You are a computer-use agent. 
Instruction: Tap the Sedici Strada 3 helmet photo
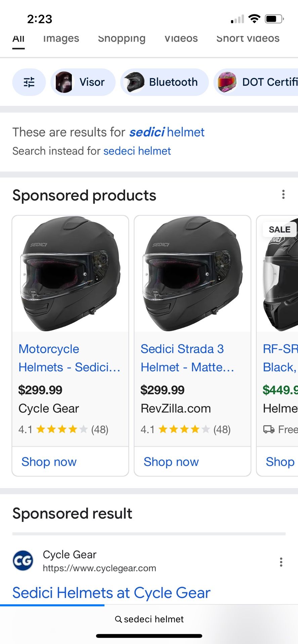192,274
